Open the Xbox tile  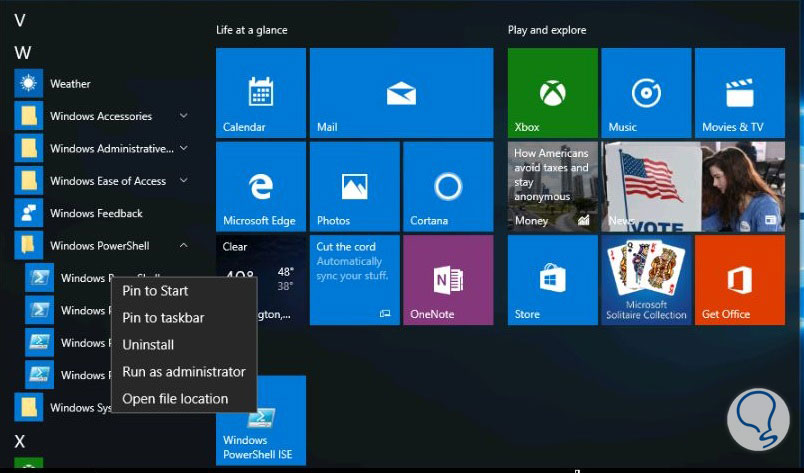(x=553, y=93)
